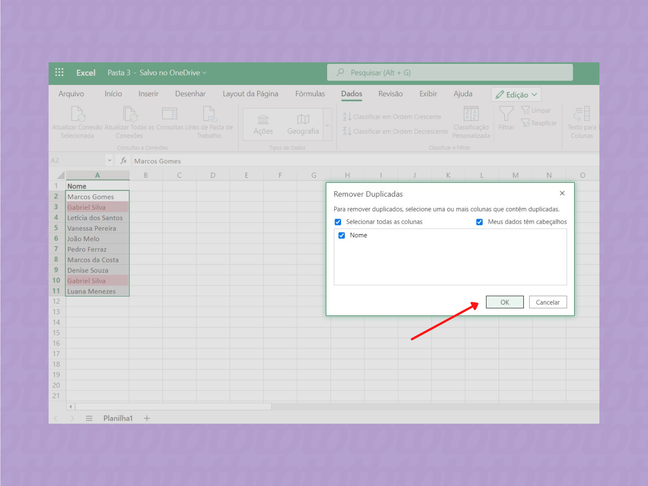Click cell Letícia dos Santos

pos(98,217)
